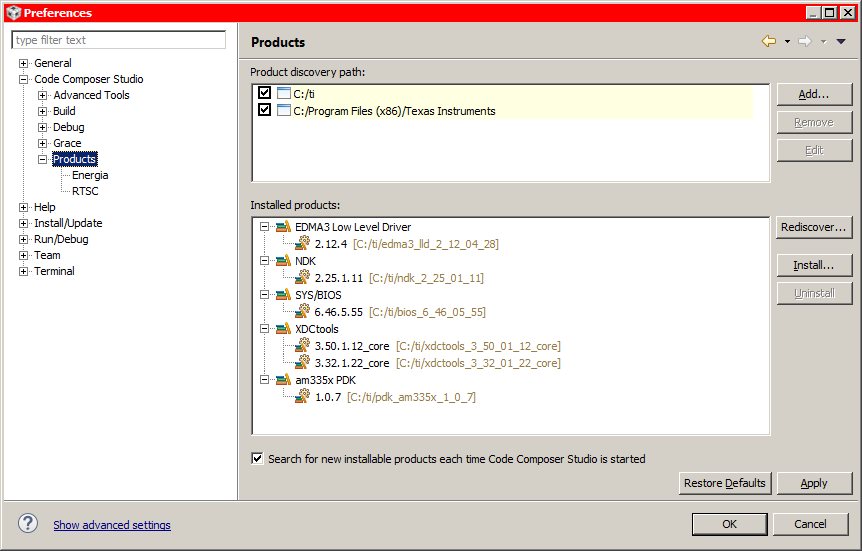Collapse the am335x PDK product entry
Image resolution: width=862 pixels, height=551 pixels.
[x=264, y=380]
